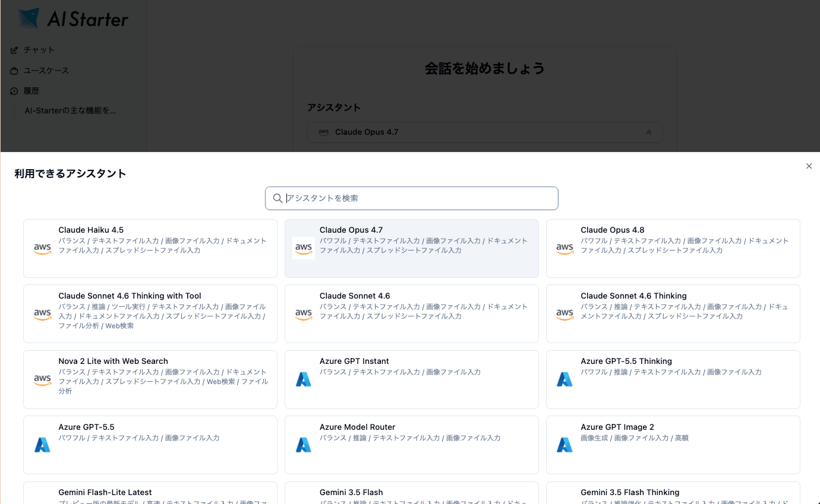Click the AWS logo on Claude Opus 4.7 card
820x504 pixels.
click(304, 248)
